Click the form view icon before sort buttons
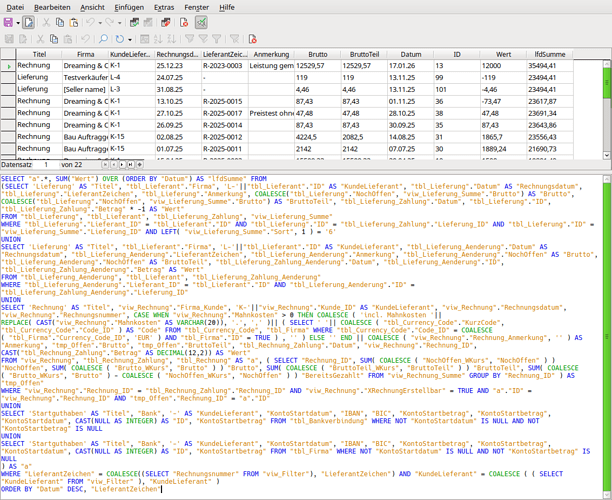612x500 pixels. point(144,39)
